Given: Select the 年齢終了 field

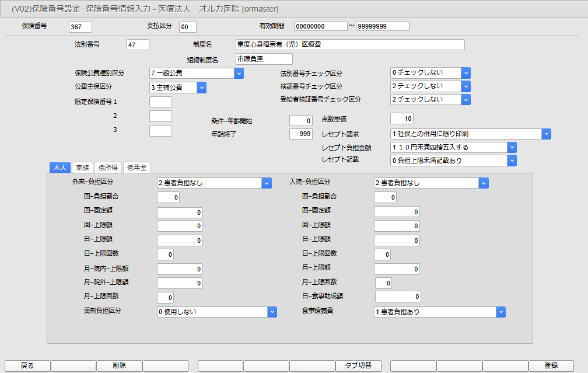Looking at the screenshot, I should 301,134.
